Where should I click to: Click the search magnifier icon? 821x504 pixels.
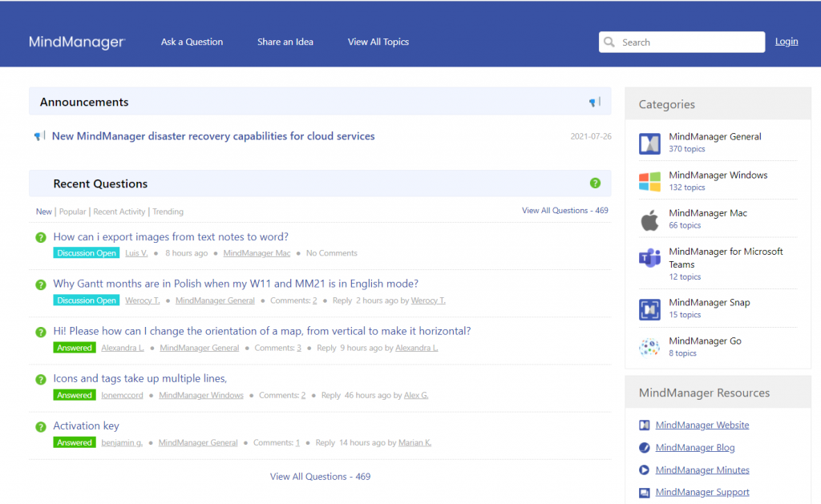coord(609,42)
